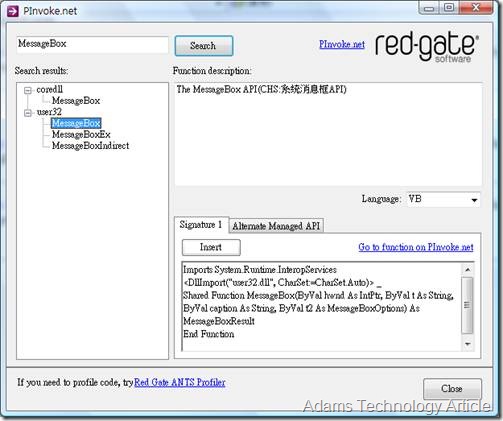Click scroll down arrow in signature box
Screen dimensions: 503x421
click(467, 344)
